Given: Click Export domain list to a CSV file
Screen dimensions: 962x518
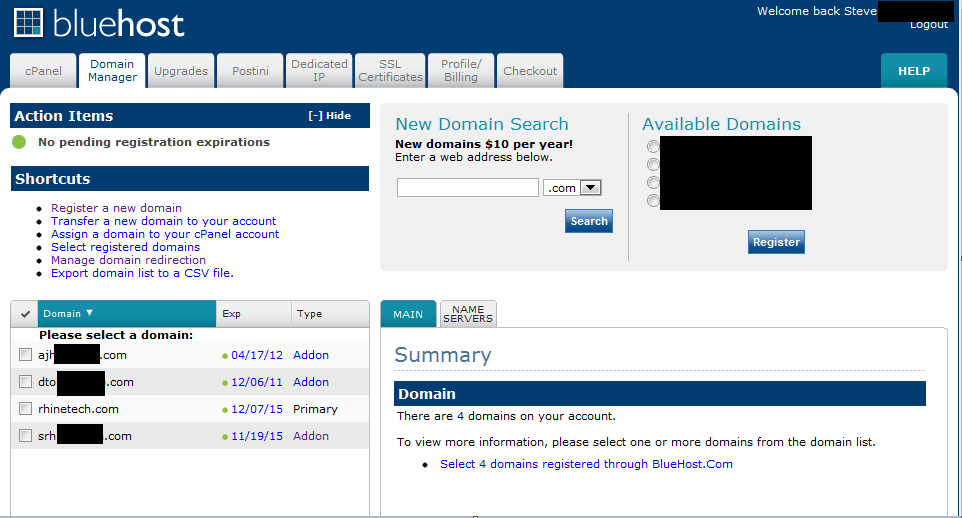Looking at the screenshot, I should coord(142,273).
